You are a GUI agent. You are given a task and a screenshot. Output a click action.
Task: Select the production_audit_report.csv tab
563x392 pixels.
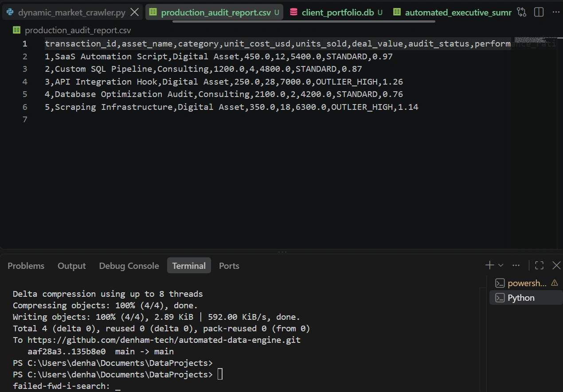215,12
